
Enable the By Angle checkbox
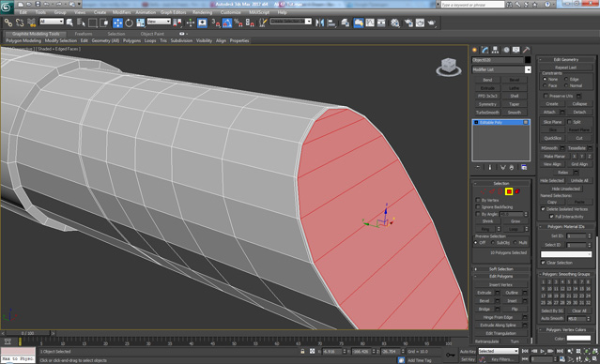click(x=478, y=214)
